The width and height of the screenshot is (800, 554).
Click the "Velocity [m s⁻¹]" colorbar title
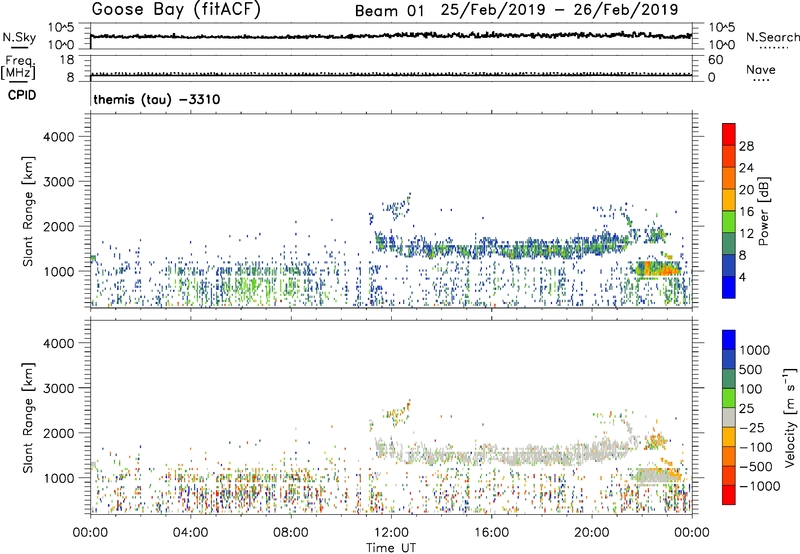click(791, 417)
